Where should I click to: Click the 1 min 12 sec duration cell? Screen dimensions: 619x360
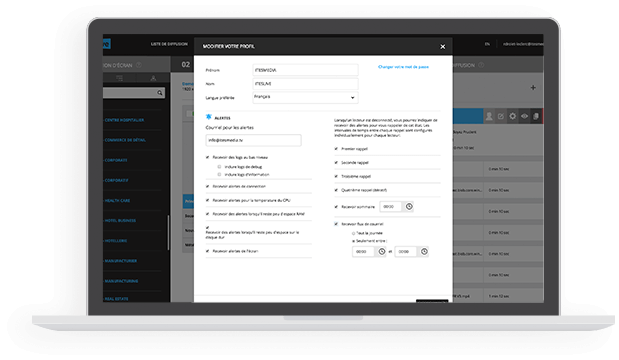click(x=499, y=296)
